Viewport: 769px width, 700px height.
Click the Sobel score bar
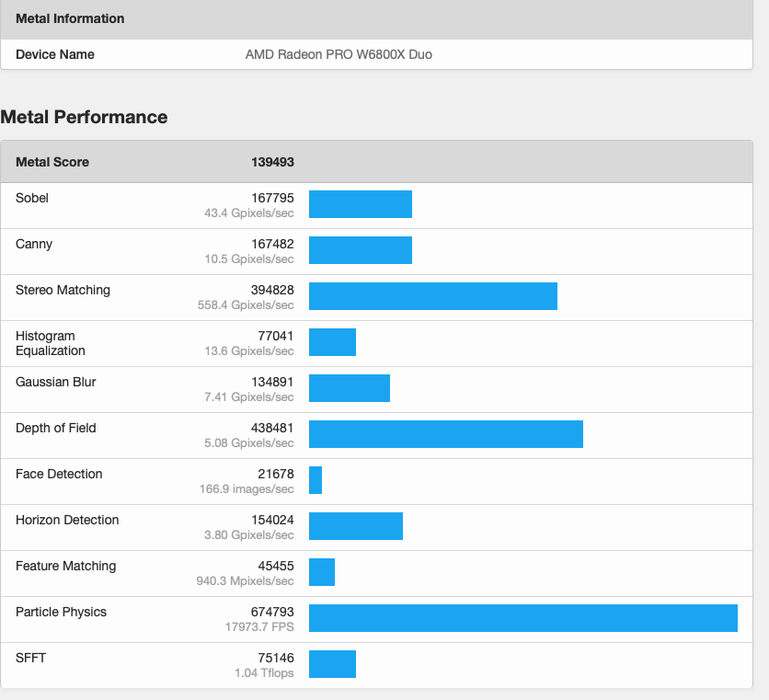[361, 204]
